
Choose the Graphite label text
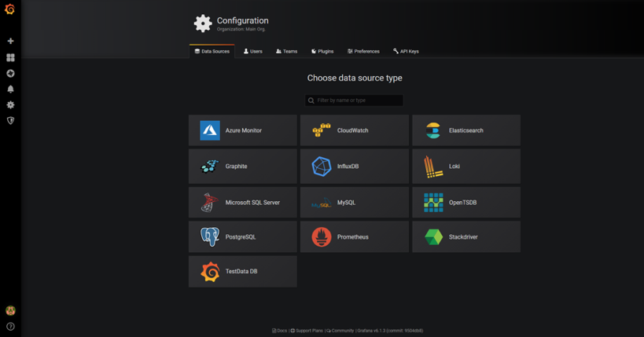(236, 167)
